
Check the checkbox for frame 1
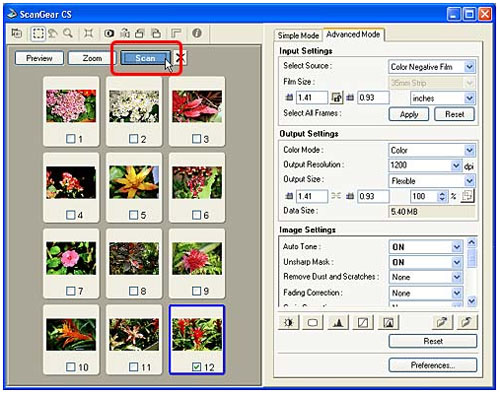tap(70, 139)
